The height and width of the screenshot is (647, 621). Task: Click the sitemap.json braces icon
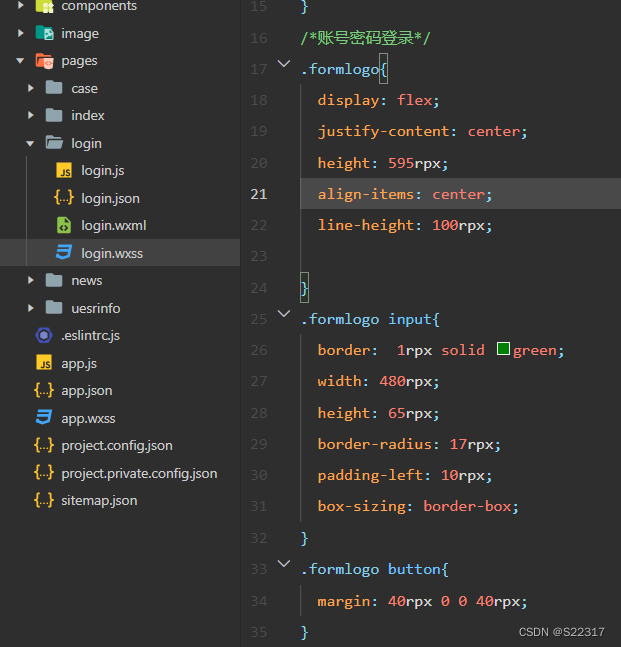(44, 500)
